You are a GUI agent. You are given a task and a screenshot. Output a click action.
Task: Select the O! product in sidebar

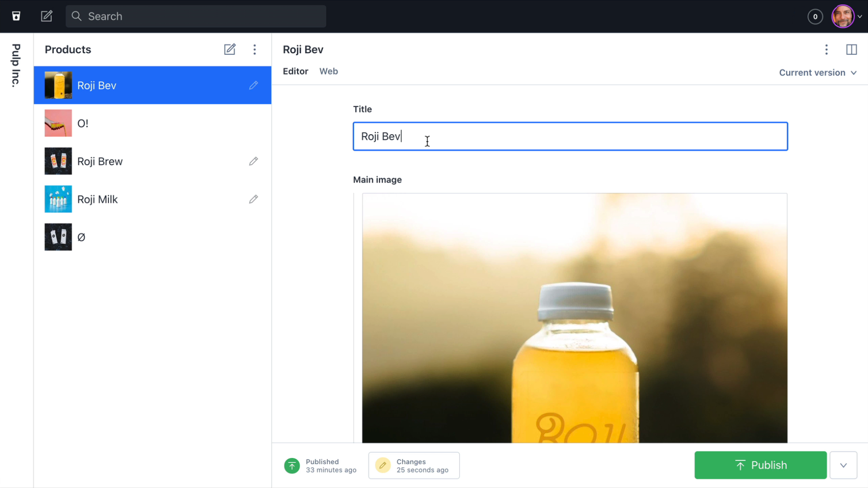(x=152, y=123)
